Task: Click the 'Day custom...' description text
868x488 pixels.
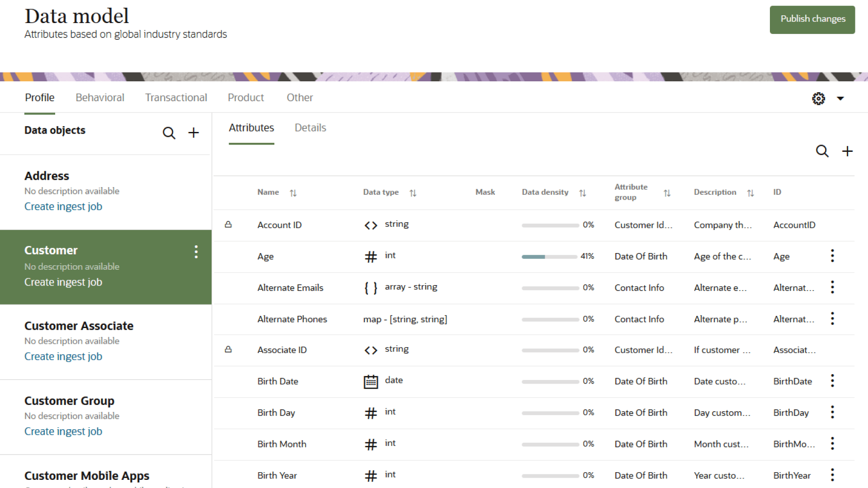Action: click(x=722, y=413)
